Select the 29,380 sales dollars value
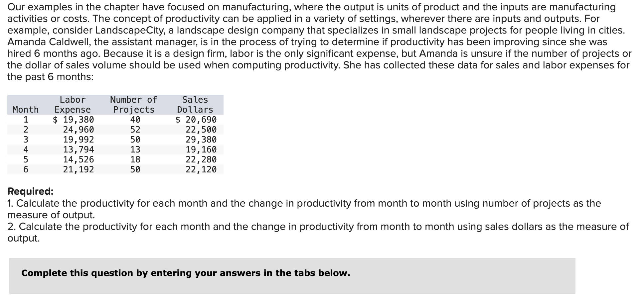This screenshot has height=297, width=644. pyautogui.click(x=201, y=140)
